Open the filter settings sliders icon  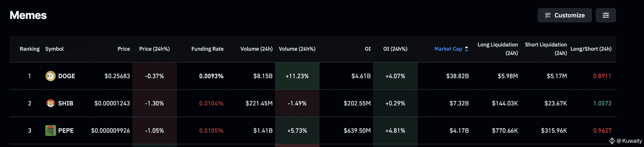(x=605, y=15)
